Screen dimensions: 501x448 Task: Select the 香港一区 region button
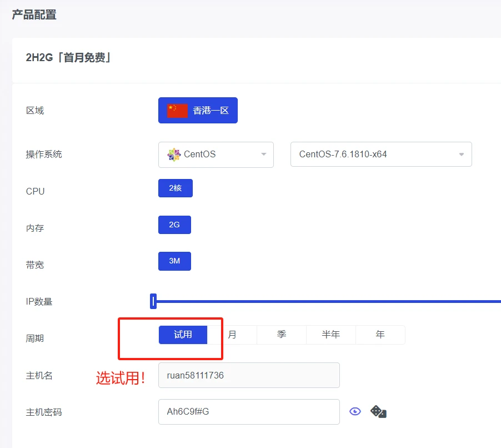198,111
